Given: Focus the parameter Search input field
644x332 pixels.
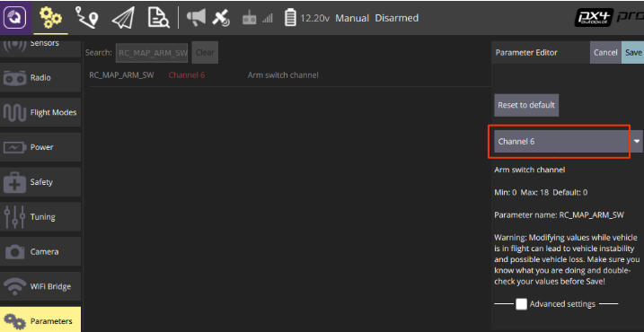Looking at the screenshot, I should (x=152, y=53).
